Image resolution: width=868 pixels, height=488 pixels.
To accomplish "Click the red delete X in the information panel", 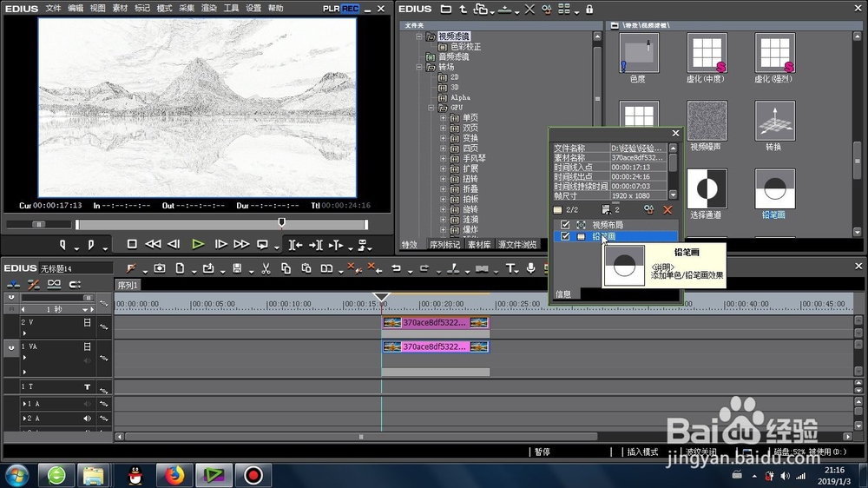I will (667, 209).
